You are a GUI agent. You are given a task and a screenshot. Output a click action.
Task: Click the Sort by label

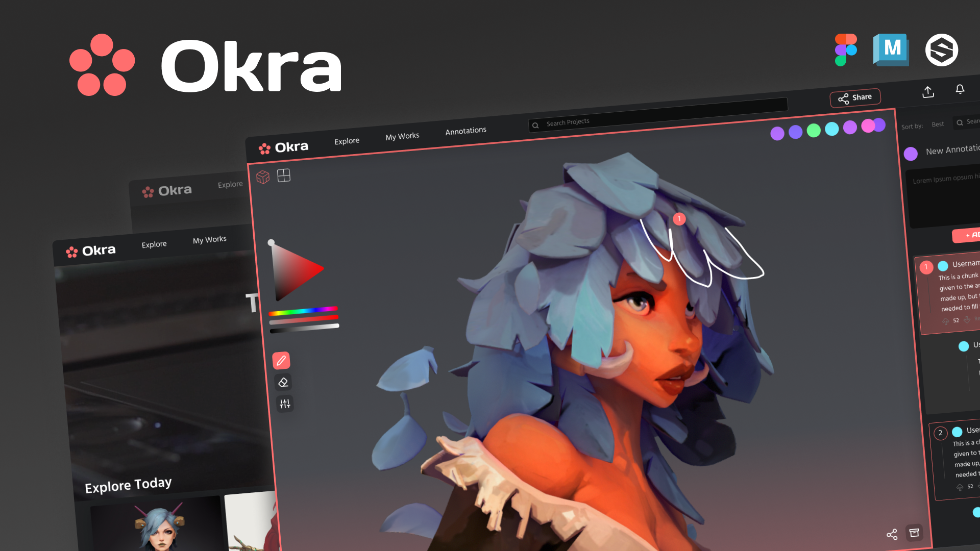[x=912, y=127]
